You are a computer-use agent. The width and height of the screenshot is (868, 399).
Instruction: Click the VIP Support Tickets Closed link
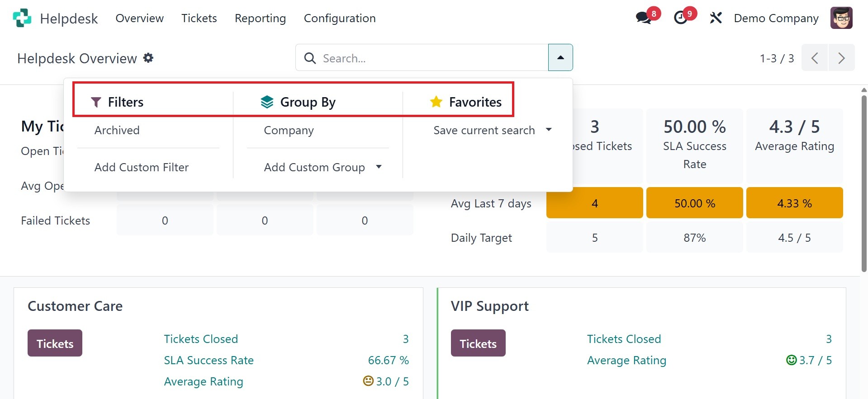point(624,339)
